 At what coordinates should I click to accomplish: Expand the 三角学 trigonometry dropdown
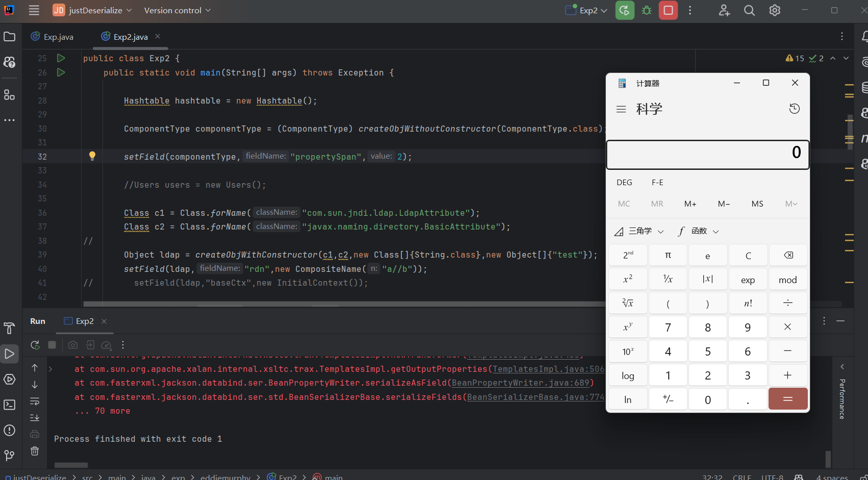click(640, 231)
